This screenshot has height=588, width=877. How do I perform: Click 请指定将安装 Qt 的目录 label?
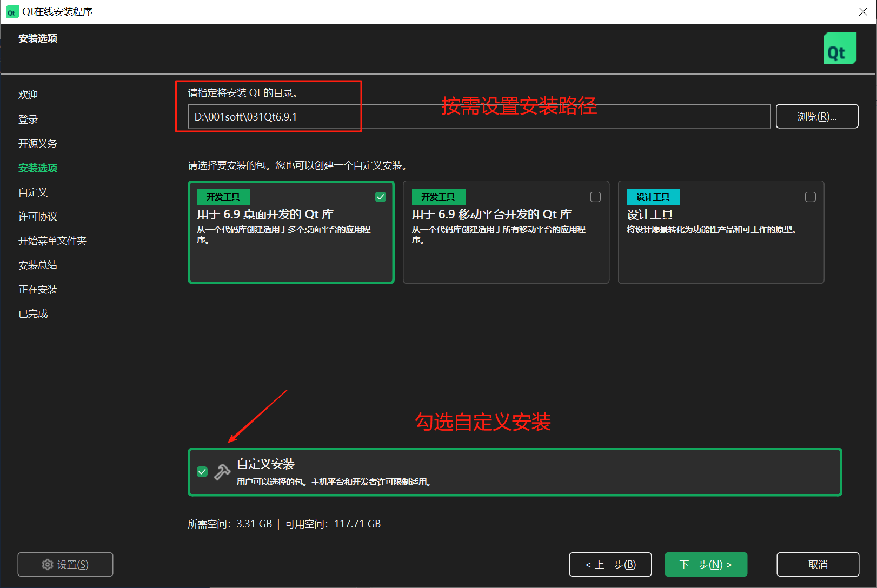pos(243,93)
